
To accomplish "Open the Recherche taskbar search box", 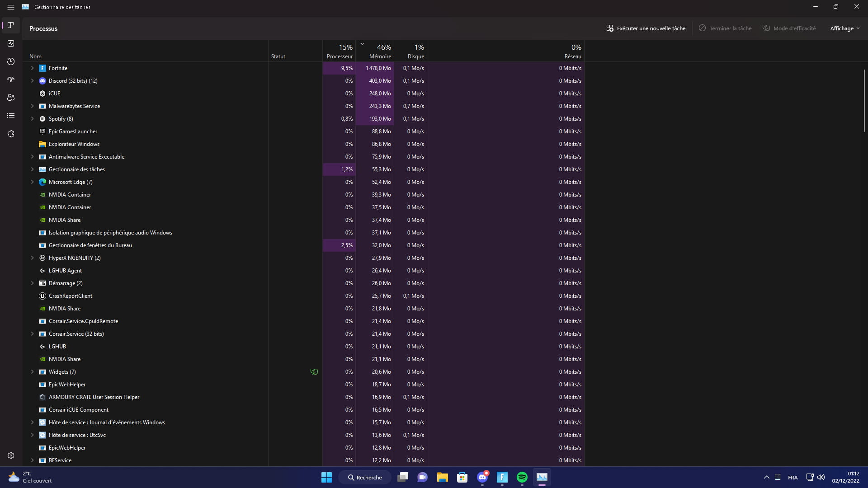I will [365, 477].
